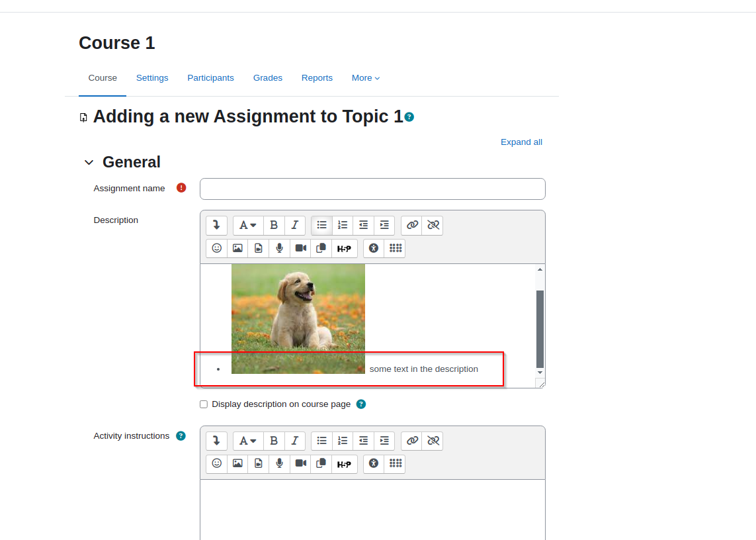
Task: Toggle unordered list in Description editor
Action: tap(321, 226)
